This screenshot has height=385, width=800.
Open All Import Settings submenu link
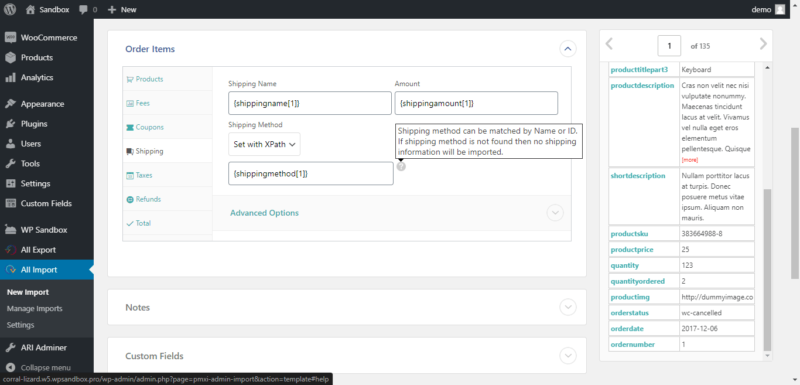21,325
